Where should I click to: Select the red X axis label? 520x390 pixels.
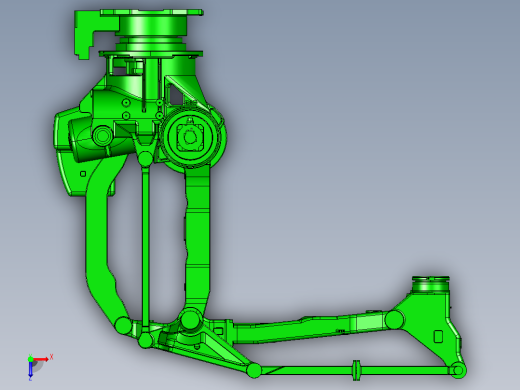click(x=51, y=357)
